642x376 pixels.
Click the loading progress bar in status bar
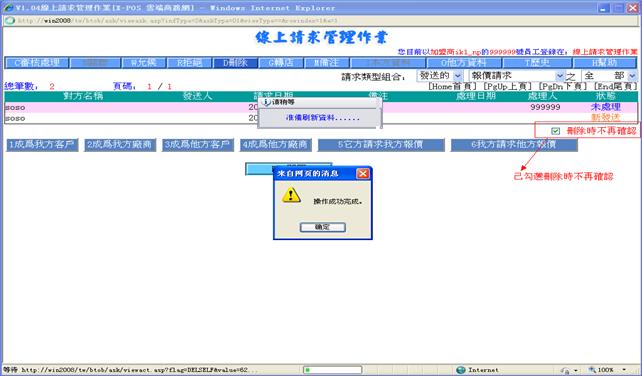coord(332,370)
